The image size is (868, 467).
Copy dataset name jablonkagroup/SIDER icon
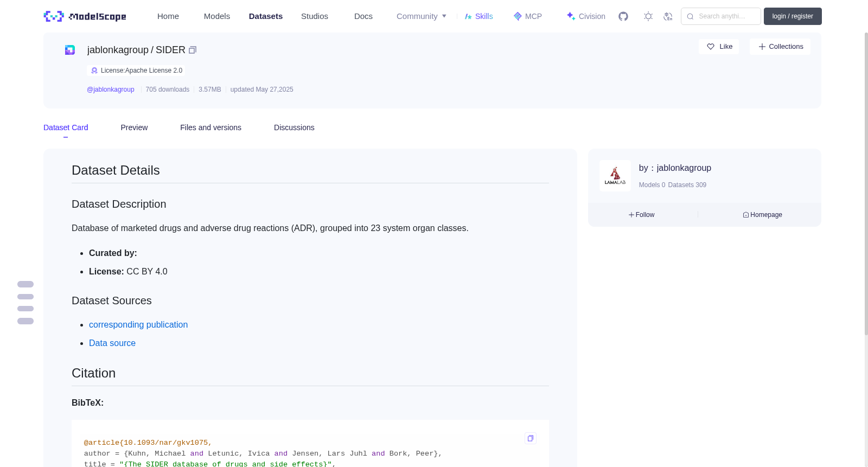click(193, 50)
